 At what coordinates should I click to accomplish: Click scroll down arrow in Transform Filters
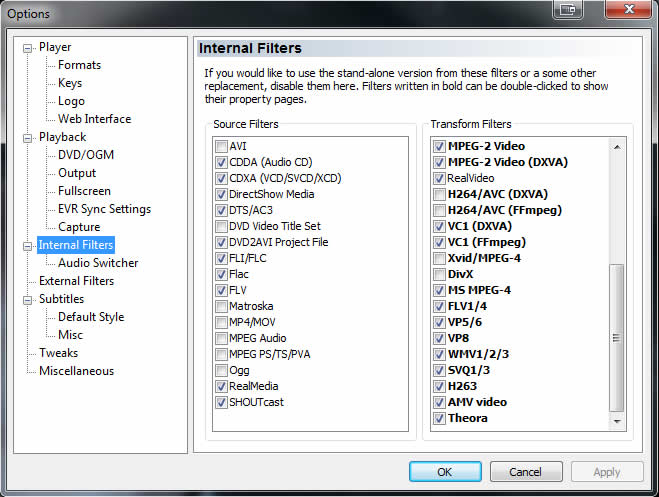point(617,421)
